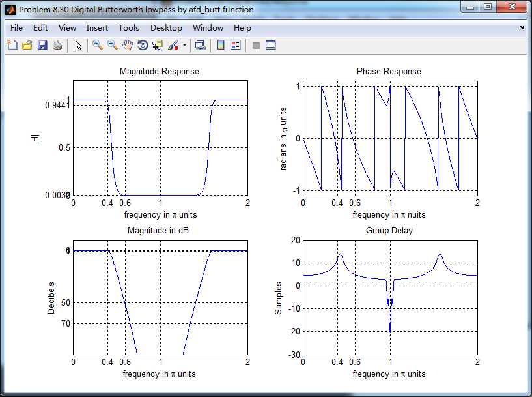Viewport: 532px width, 397px height.
Task: Click inside the Group Delay plot area
Action: click(x=390, y=297)
